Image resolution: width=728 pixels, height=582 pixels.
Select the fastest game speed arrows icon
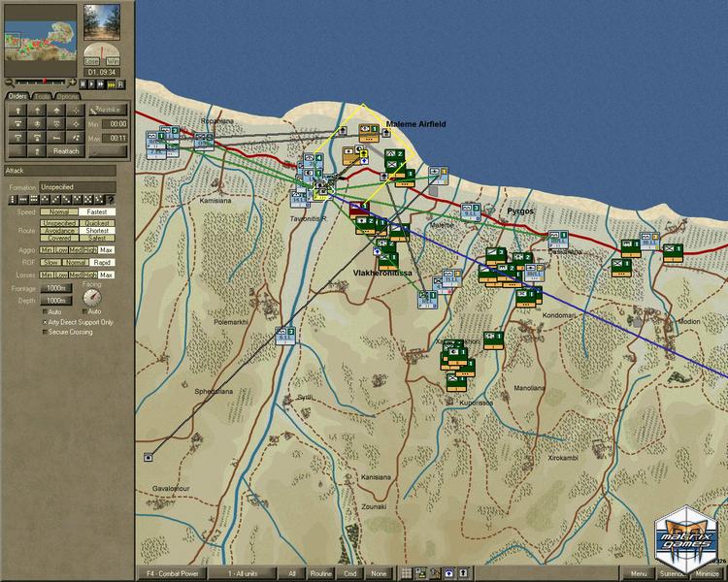pyautogui.click(x=114, y=84)
